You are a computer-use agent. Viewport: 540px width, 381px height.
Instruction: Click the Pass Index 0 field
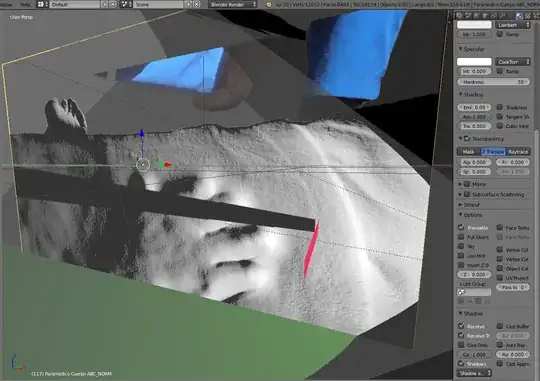coord(513,287)
